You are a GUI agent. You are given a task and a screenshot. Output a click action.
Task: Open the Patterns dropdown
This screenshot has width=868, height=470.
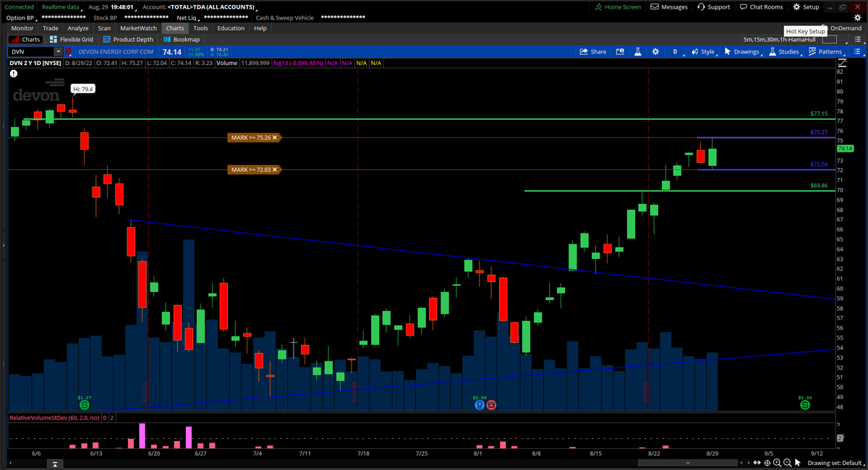pos(827,51)
